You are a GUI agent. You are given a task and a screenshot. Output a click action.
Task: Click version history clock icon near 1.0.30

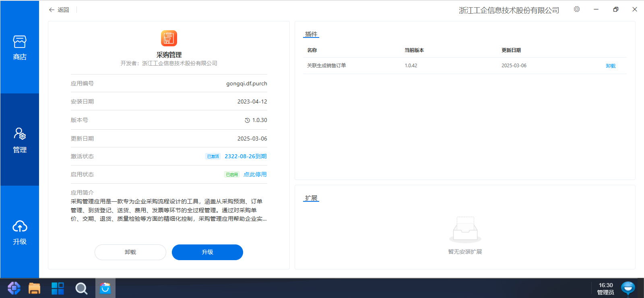click(x=247, y=120)
